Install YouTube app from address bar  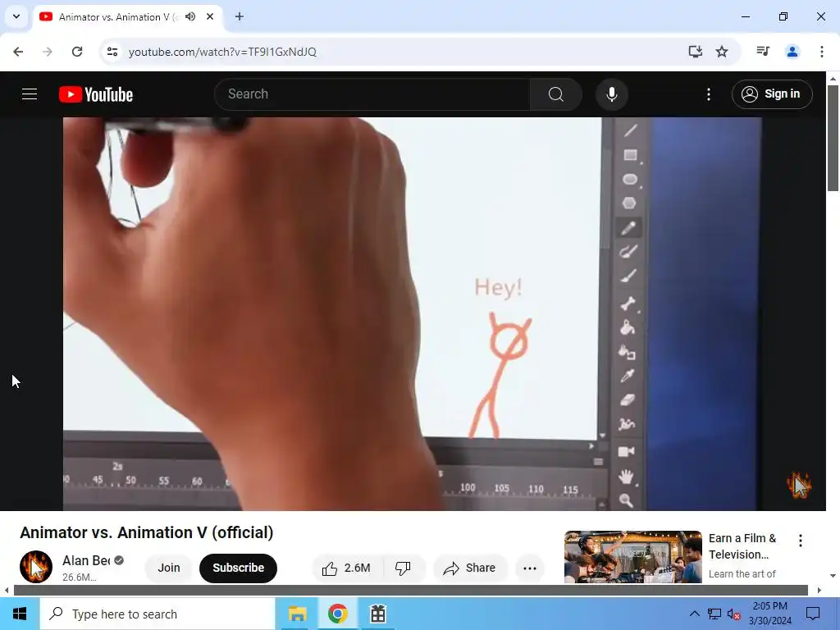(695, 52)
